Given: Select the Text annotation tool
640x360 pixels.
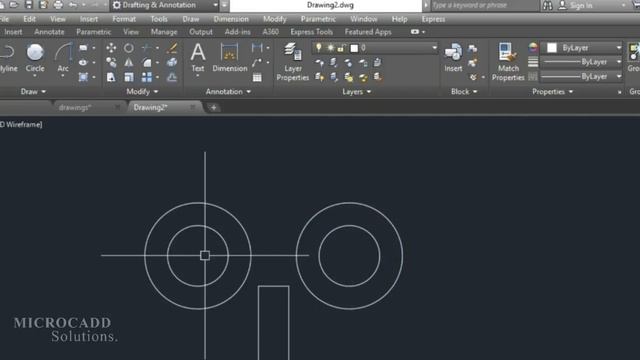Looking at the screenshot, I should tap(198, 58).
